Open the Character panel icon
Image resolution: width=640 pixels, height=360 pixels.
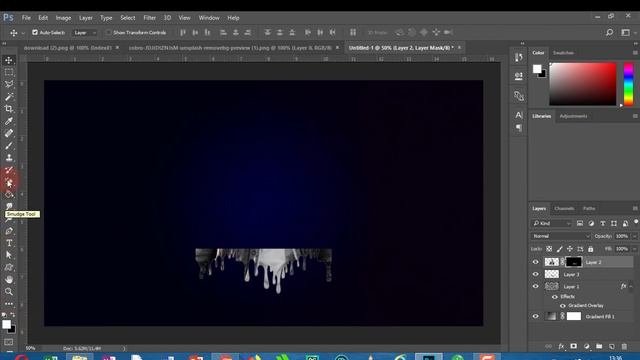pyautogui.click(x=519, y=115)
